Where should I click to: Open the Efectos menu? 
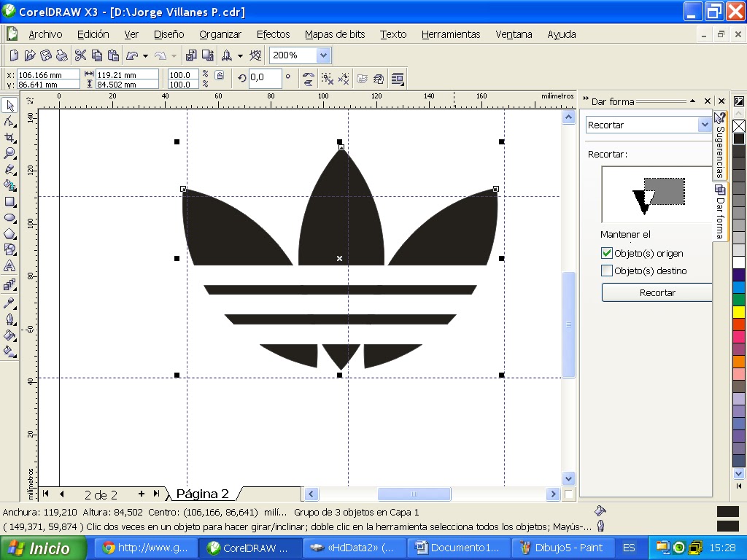point(273,34)
